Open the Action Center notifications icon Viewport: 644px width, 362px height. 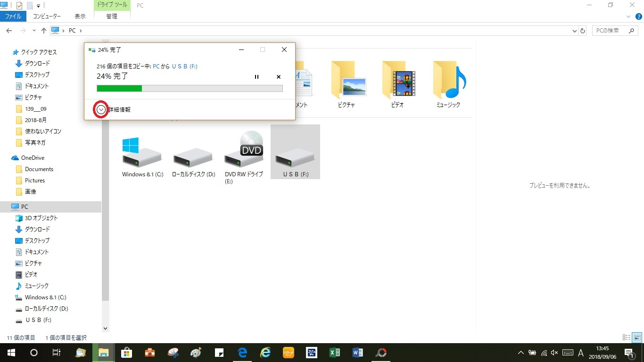tap(629, 353)
